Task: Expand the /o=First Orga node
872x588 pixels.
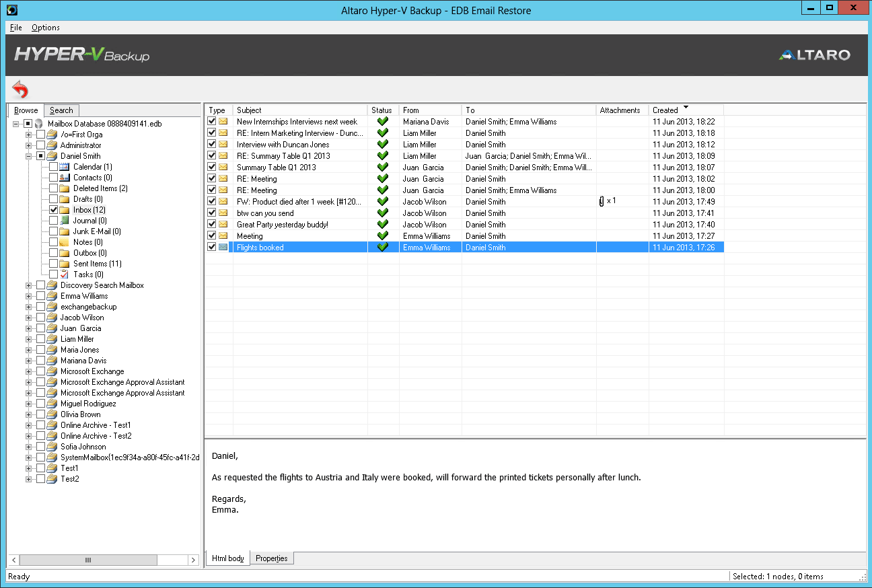Action: [28, 135]
